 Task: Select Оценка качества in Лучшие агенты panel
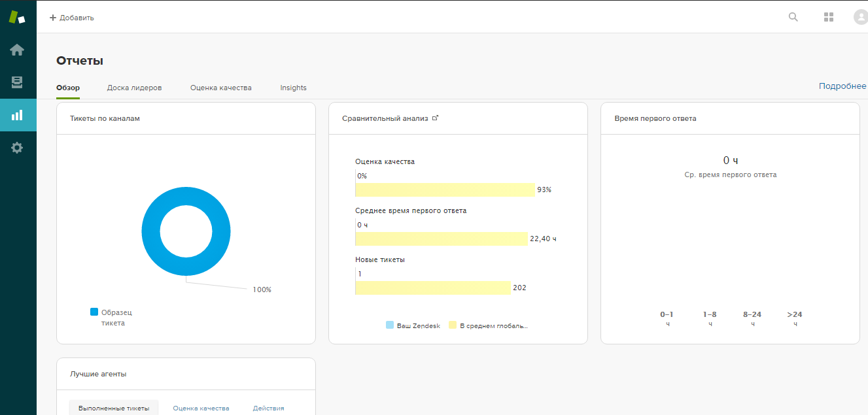(x=201, y=407)
